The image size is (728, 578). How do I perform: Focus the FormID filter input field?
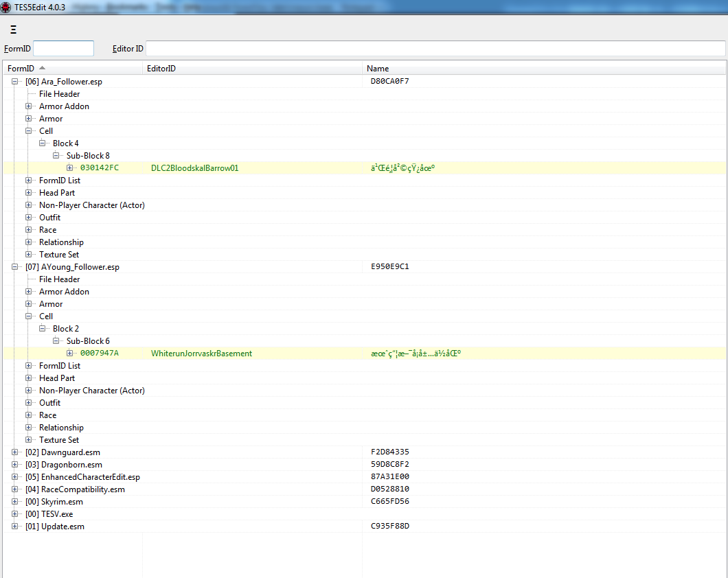pyautogui.click(x=64, y=48)
